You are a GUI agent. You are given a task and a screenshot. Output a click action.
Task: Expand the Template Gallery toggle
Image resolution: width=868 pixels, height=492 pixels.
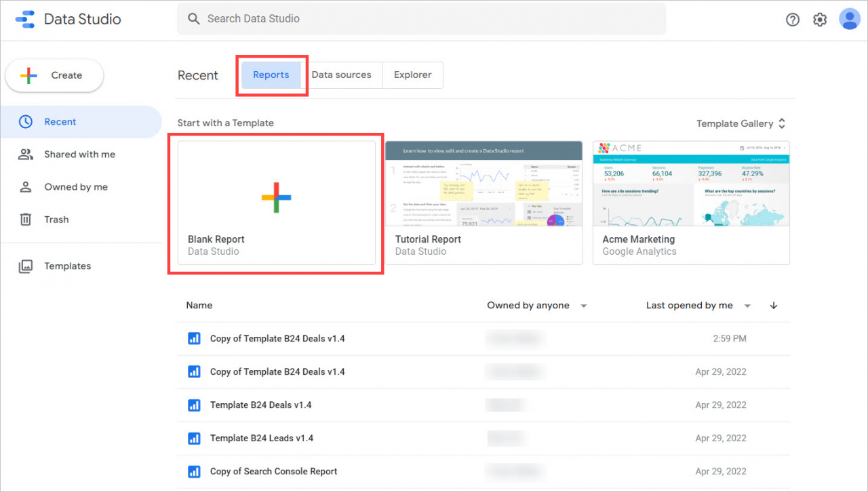click(741, 123)
